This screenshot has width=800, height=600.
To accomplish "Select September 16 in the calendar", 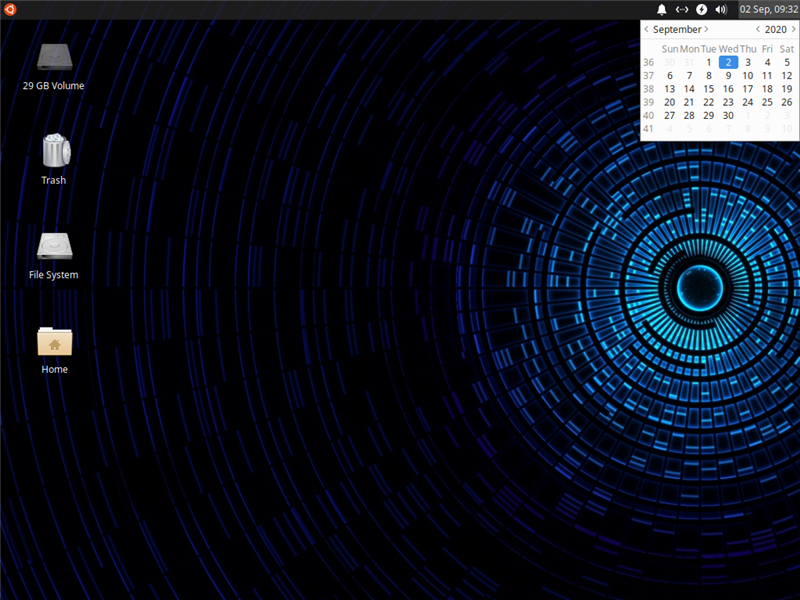I will 728,89.
